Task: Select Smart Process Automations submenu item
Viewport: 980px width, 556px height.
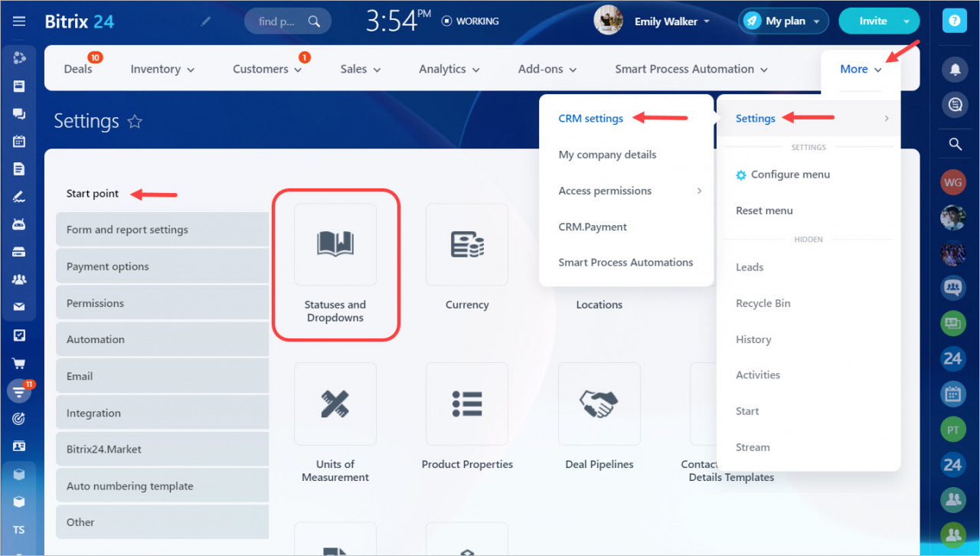Action: (x=626, y=262)
